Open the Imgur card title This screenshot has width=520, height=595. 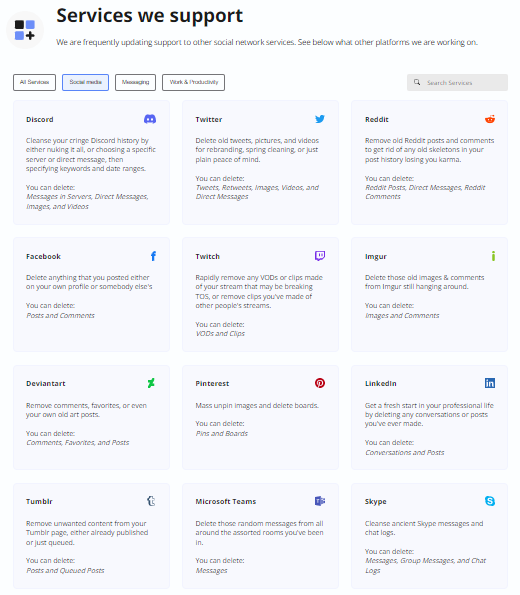pos(376,257)
